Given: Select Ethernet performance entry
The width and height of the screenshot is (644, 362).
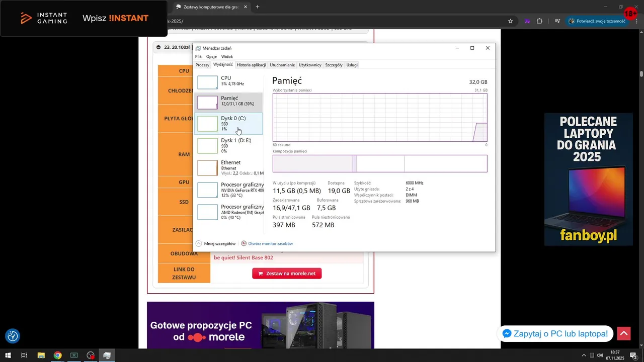Looking at the screenshot, I should (228, 167).
